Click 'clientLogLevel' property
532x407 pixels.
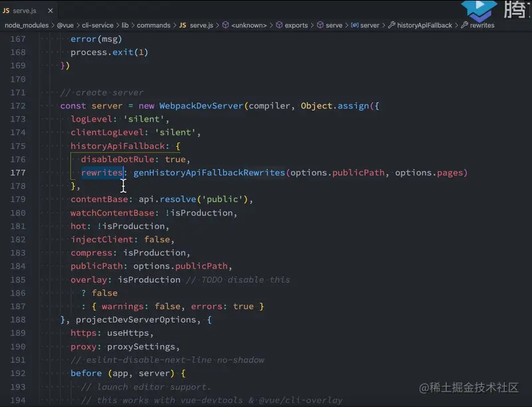(x=107, y=132)
